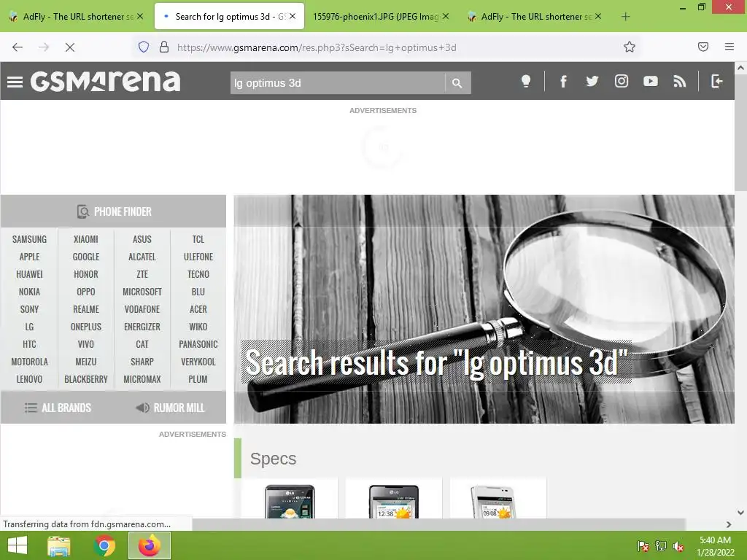Open GSMArena hamburger menu
Image resolution: width=747 pixels, height=560 pixels.
[15, 82]
